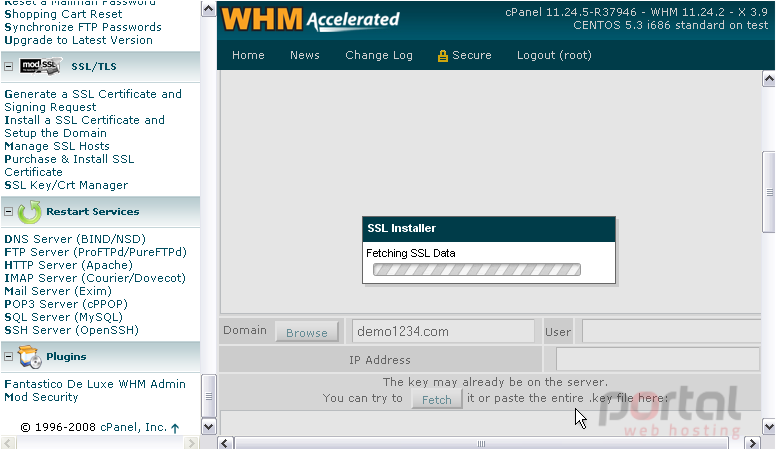The width and height of the screenshot is (776, 450).
Task: Click the Plugins box icon
Action: click(x=29, y=357)
